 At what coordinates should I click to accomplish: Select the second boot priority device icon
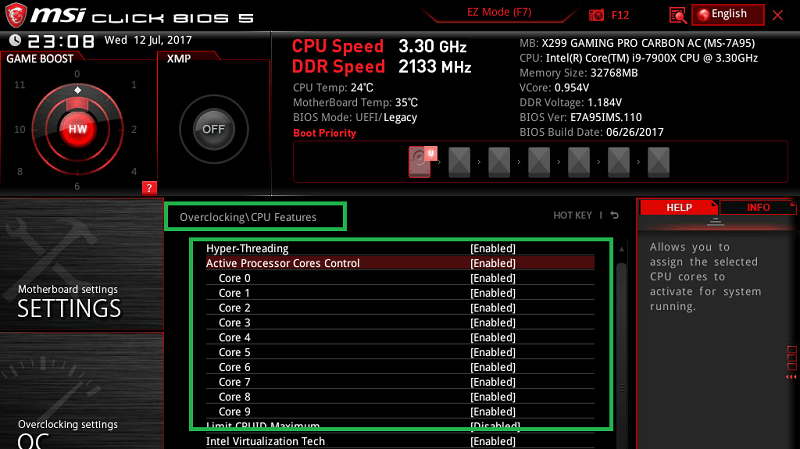[459, 162]
